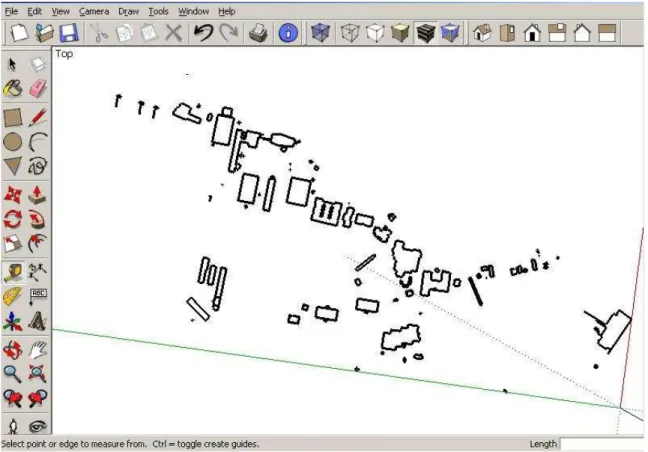Go to Next camera view
Screen dimensions: 648x452
click(38, 398)
